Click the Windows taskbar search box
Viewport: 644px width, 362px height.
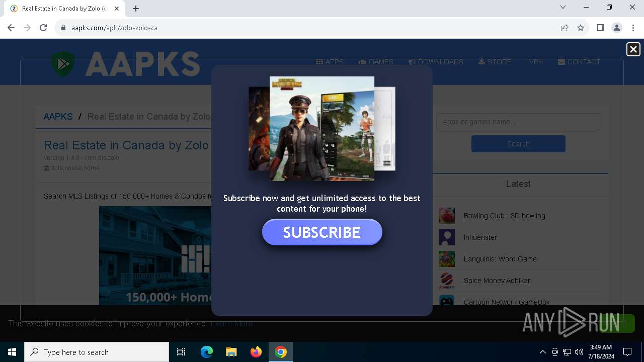[97, 352]
